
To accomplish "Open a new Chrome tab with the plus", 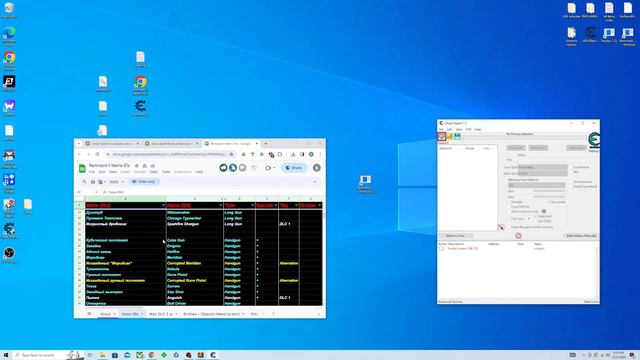I will (x=266, y=144).
